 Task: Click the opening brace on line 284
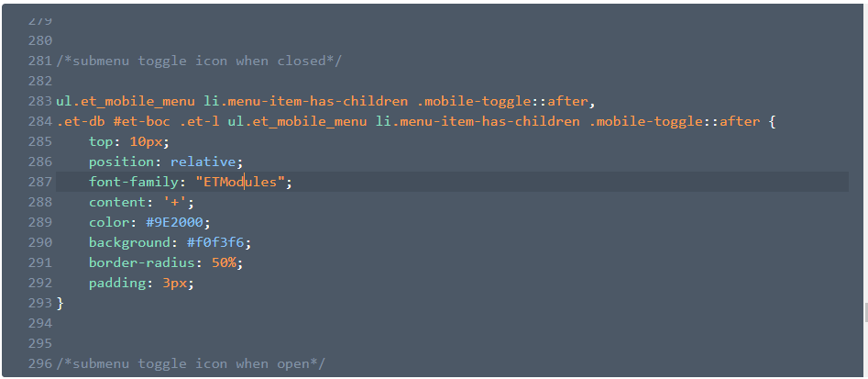(772, 121)
